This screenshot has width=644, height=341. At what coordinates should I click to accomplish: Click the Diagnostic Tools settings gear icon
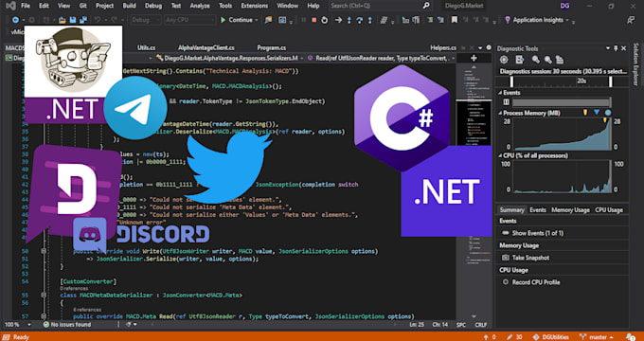tap(504, 60)
